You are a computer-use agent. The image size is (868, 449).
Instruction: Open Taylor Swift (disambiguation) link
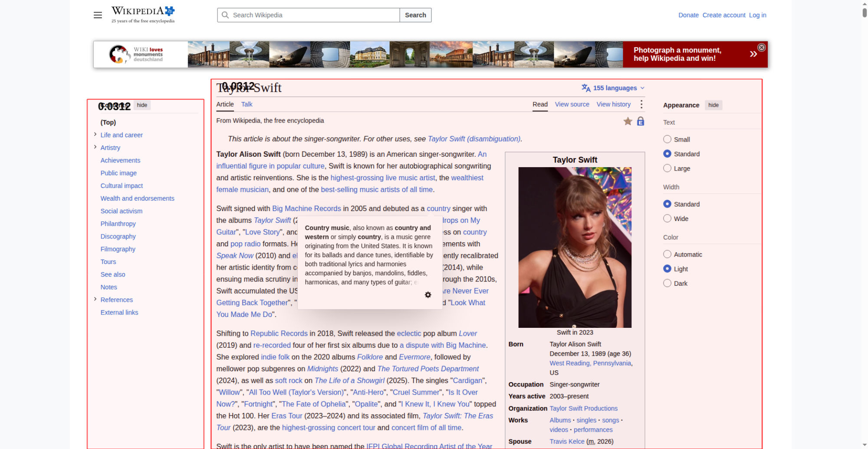point(474,139)
